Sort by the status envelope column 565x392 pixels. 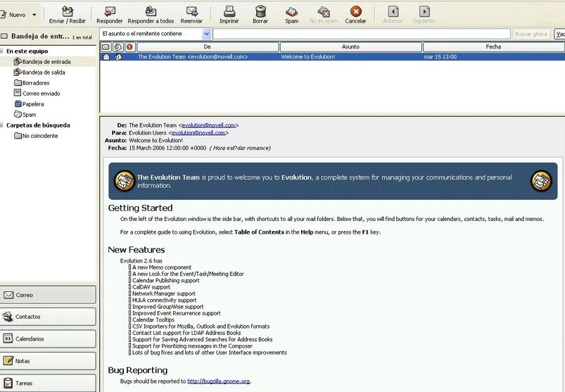[106, 47]
